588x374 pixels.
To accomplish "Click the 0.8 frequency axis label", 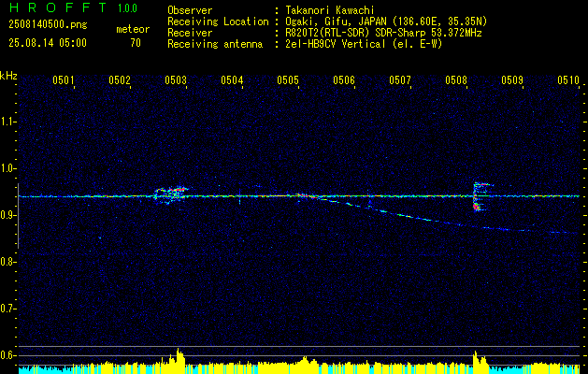I will pos(7,262).
